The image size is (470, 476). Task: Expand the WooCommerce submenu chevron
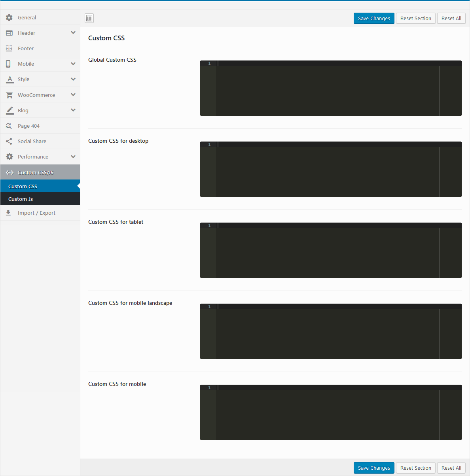pos(73,95)
